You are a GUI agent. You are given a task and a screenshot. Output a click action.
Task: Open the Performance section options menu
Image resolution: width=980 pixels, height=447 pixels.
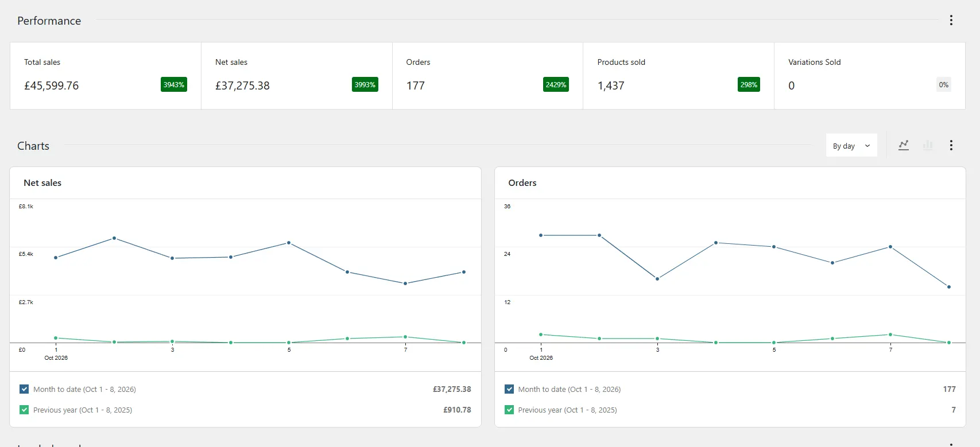[951, 21]
